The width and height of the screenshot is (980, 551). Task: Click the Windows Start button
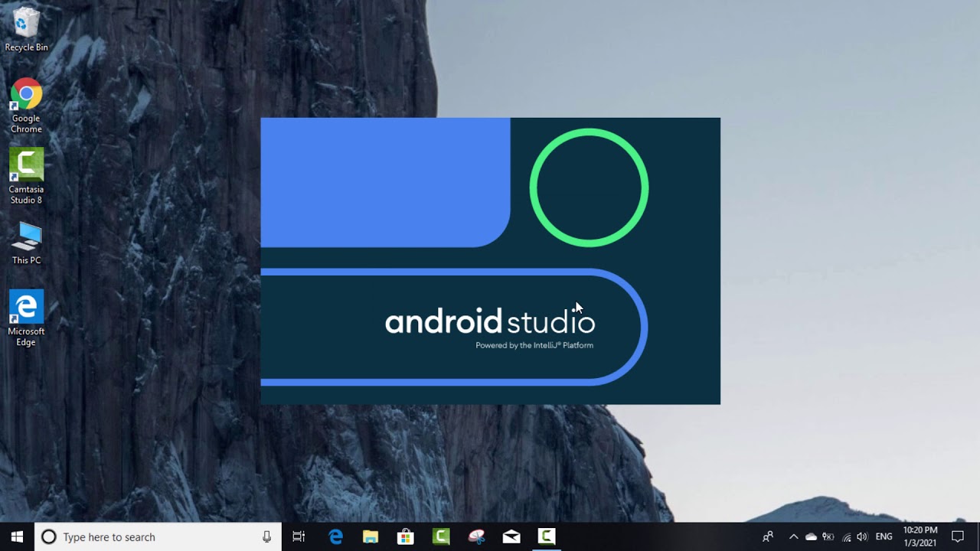[x=16, y=536]
